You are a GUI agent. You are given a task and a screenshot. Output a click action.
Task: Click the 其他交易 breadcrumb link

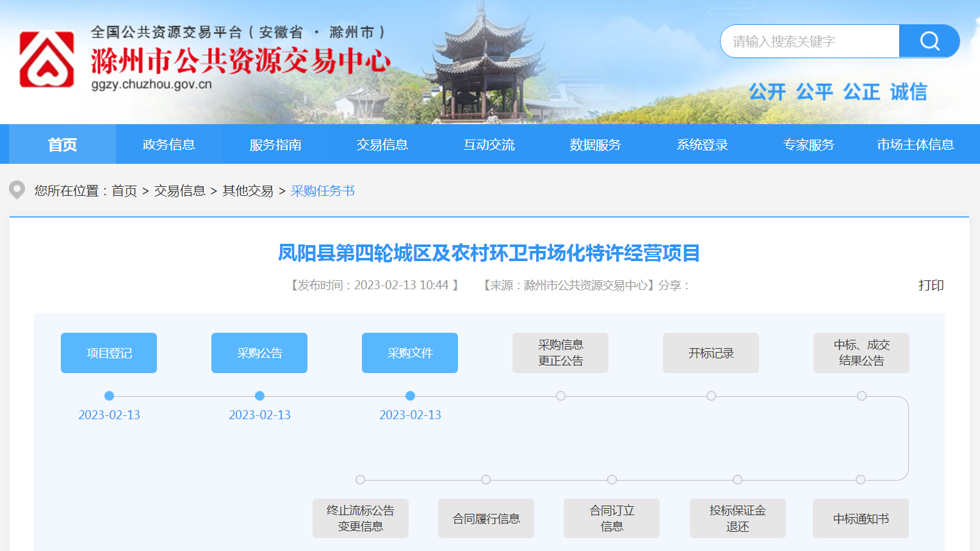pos(248,191)
